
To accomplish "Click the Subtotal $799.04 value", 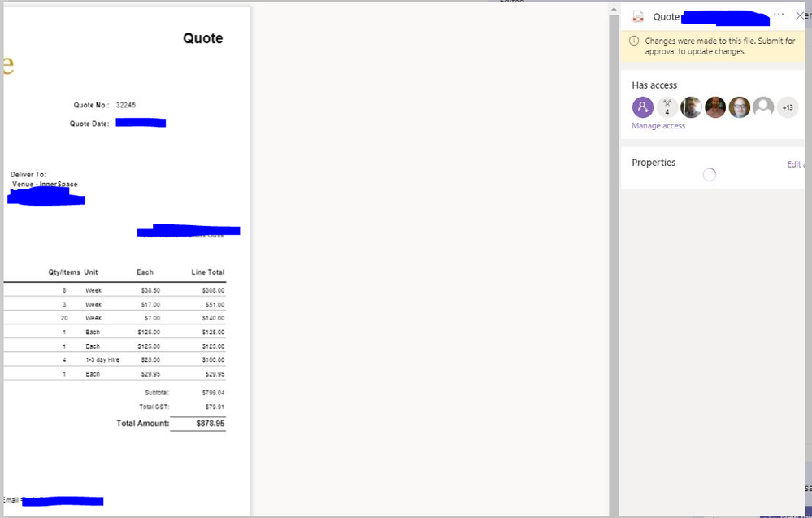I will click(x=213, y=393).
